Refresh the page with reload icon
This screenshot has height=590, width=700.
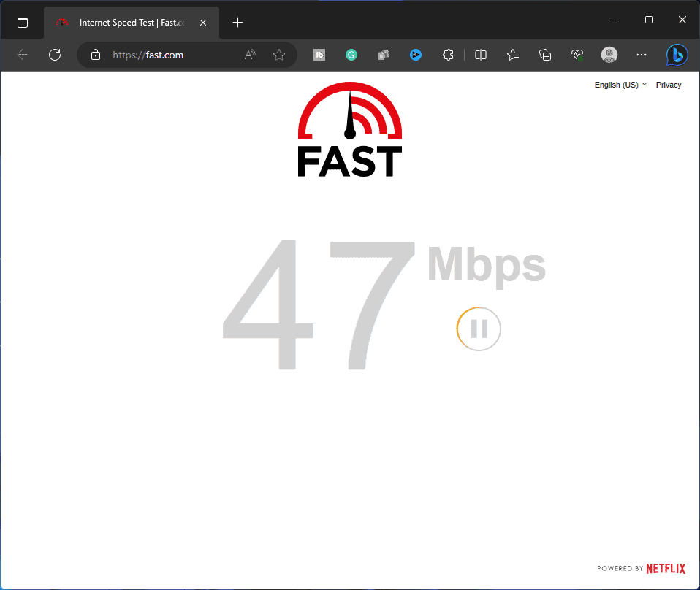tap(54, 55)
